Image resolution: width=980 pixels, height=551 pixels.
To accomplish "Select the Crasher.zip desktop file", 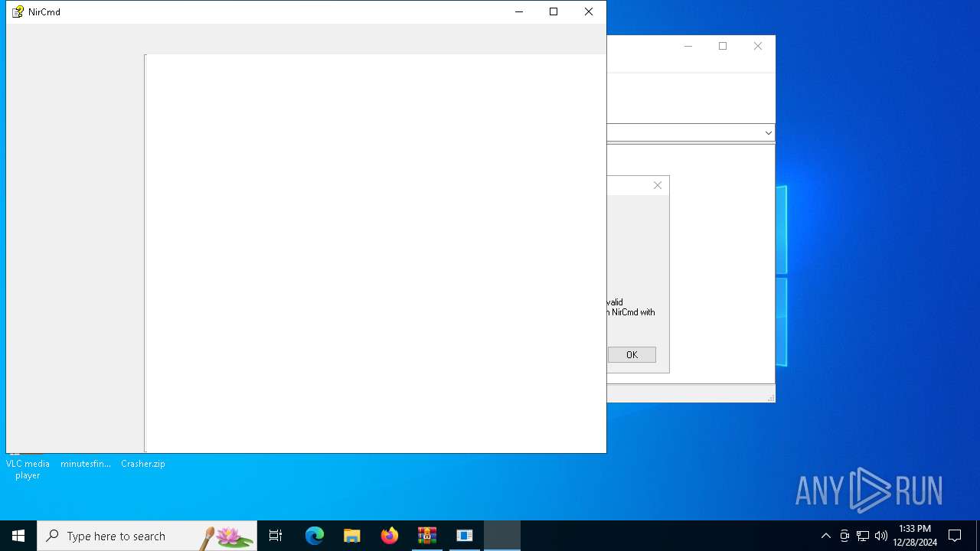I will (143, 463).
